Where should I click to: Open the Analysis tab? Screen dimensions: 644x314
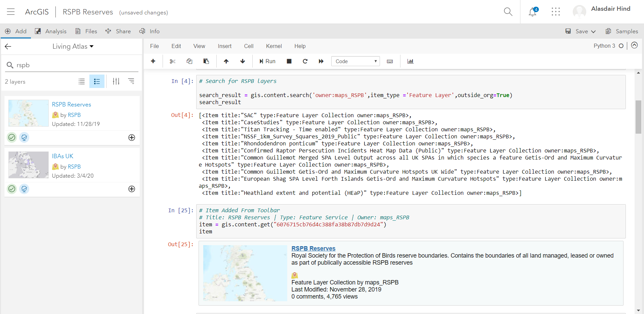click(x=51, y=31)
